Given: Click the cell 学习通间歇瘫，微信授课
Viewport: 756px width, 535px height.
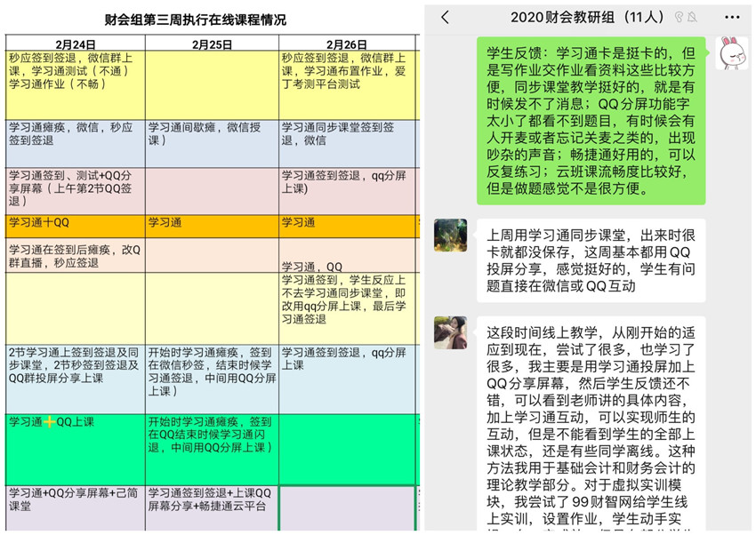Looking at the screenshot, I should tap(213, 144).
